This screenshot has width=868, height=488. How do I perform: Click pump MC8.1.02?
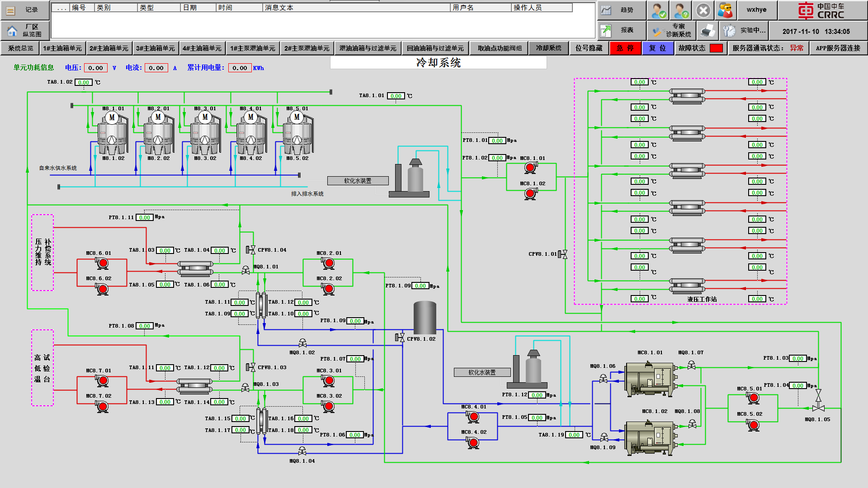[x=530, y=194]
